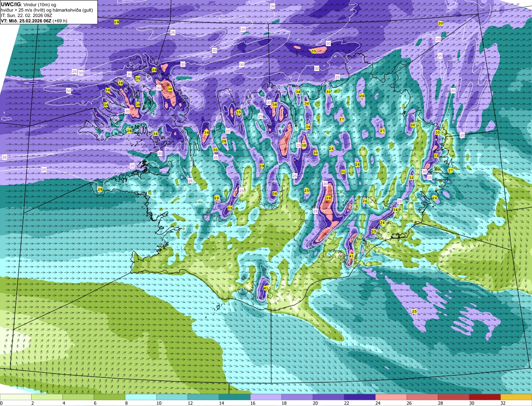This screenshot has width=532, height=406.
Task: Click the legend scale number 0
Action: tap(1, 403)
